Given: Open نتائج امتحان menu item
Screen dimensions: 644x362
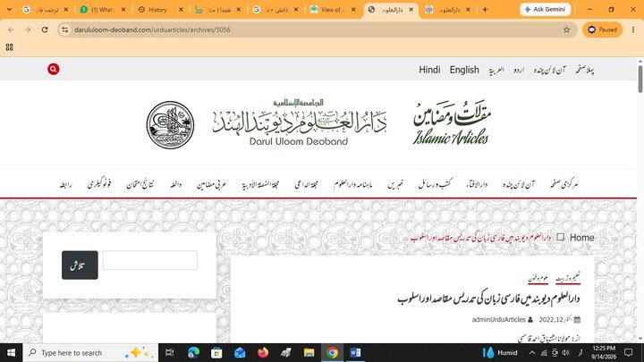Looking at the screenshot, I should pyautogui.click(x=140, y=184).
